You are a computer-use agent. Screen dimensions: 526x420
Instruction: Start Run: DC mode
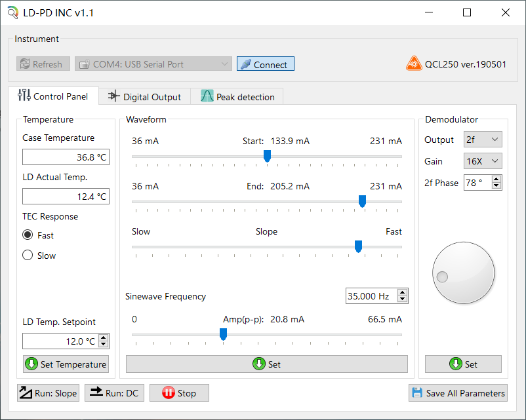click(114, 393)
